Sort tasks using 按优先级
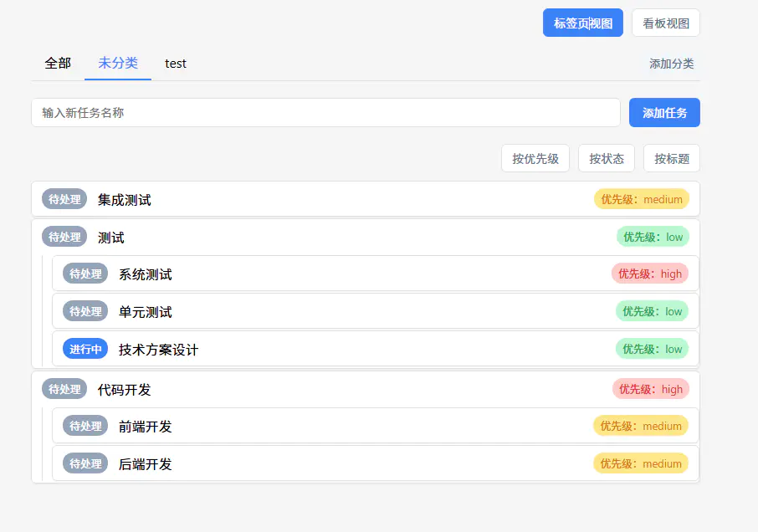The height and width of the screenshot is (532, 758). [x=535, y=158]
